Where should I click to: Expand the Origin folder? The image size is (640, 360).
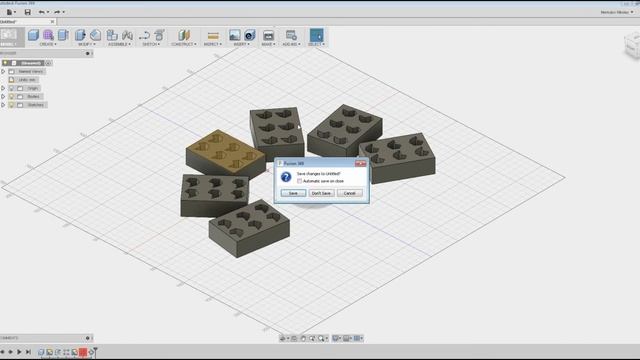coord(3,88)
